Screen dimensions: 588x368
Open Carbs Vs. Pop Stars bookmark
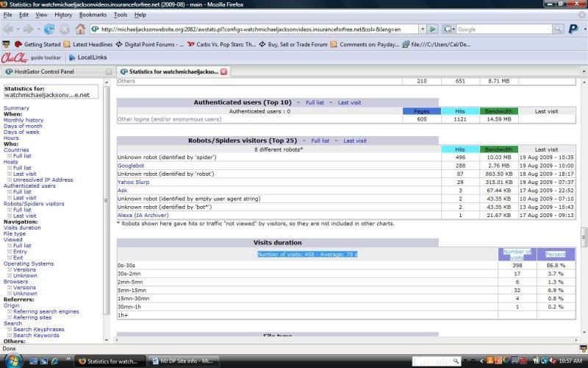click(x=221, y=44)
